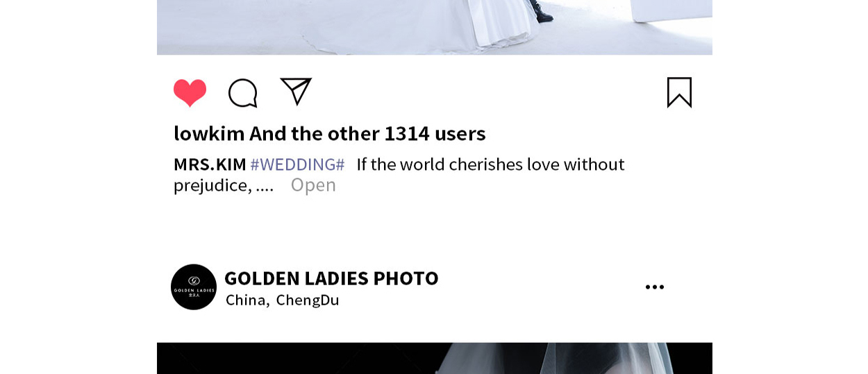
Task: Click the white wedding dress photo at top
Action: 435,27
